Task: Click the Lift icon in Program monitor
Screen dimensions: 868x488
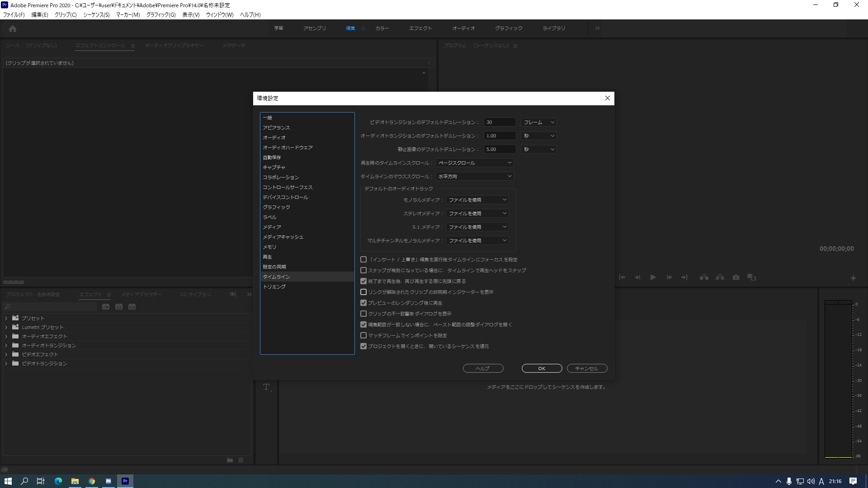Action: tap(704, 277)
